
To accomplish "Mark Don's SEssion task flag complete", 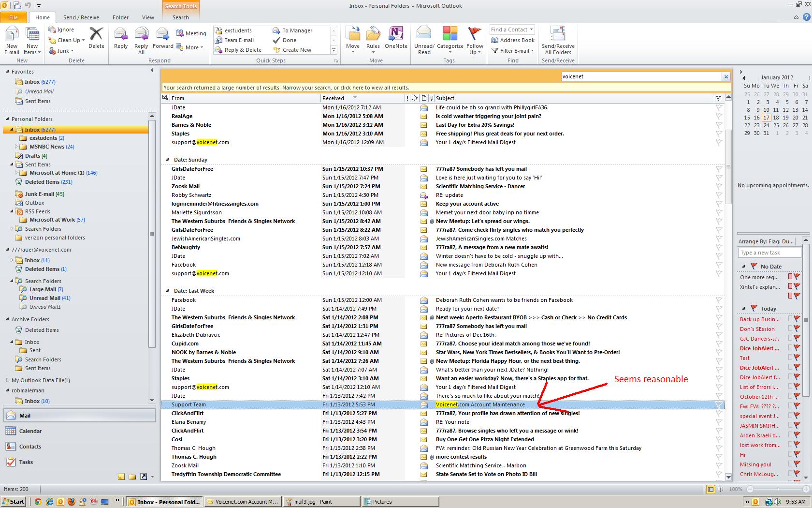I will [x=797, y=329].
